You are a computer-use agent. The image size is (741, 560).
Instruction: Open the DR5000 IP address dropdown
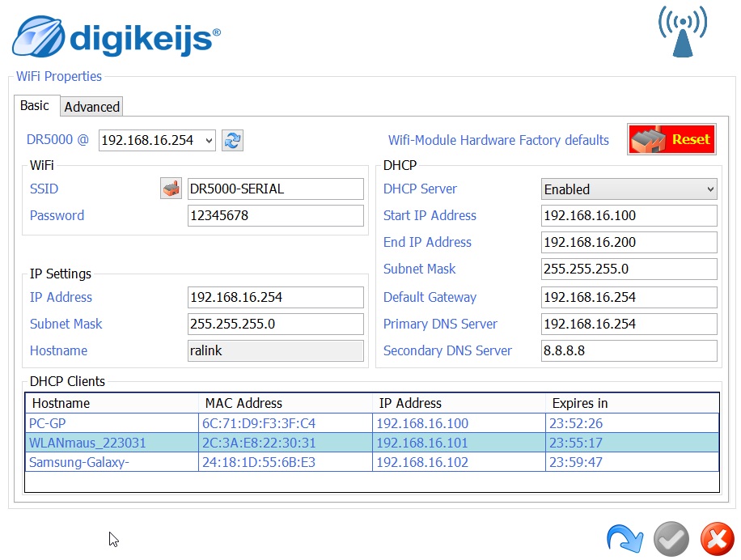pos(209,140)
